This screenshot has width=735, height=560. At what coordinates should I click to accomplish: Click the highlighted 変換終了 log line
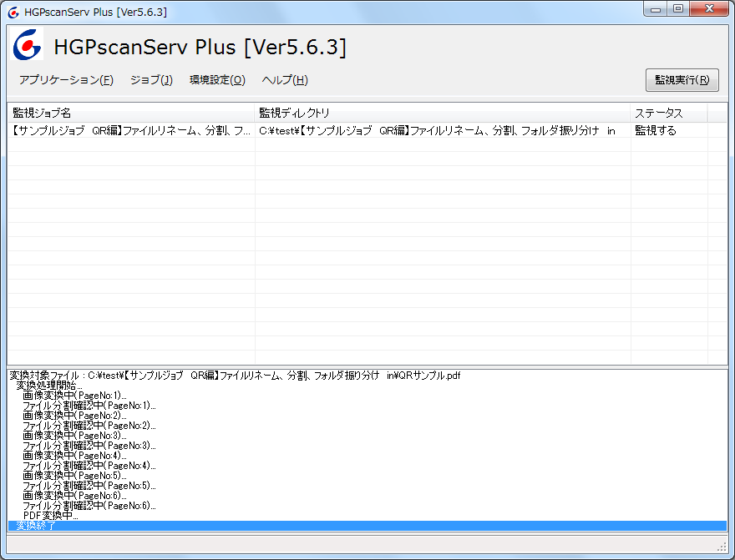tap(367, 526)
